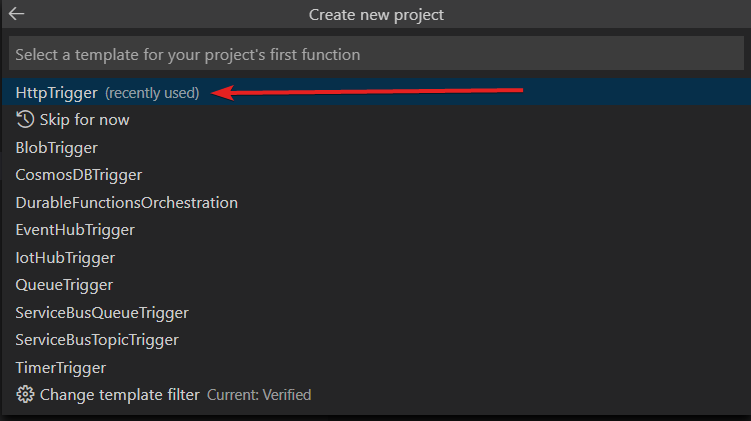Click the Create new project title
751x421 pixels.
[x=376, y=14]
